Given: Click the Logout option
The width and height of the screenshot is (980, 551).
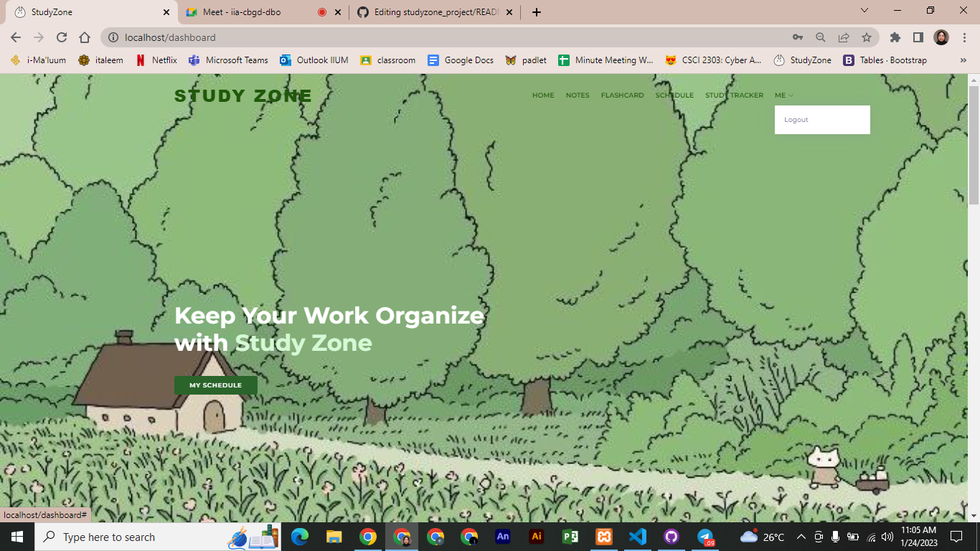Looking at the screenshot, I should click(796, 119).
